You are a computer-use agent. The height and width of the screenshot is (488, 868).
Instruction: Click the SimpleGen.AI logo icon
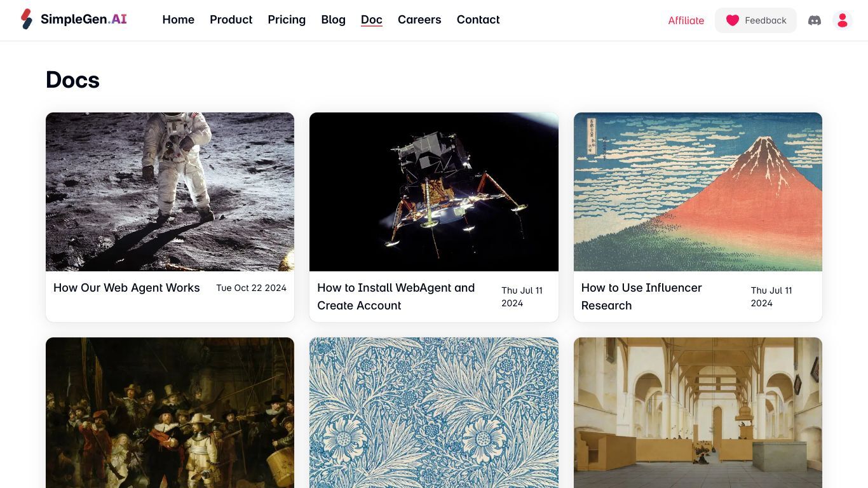(x=26, y=19)
